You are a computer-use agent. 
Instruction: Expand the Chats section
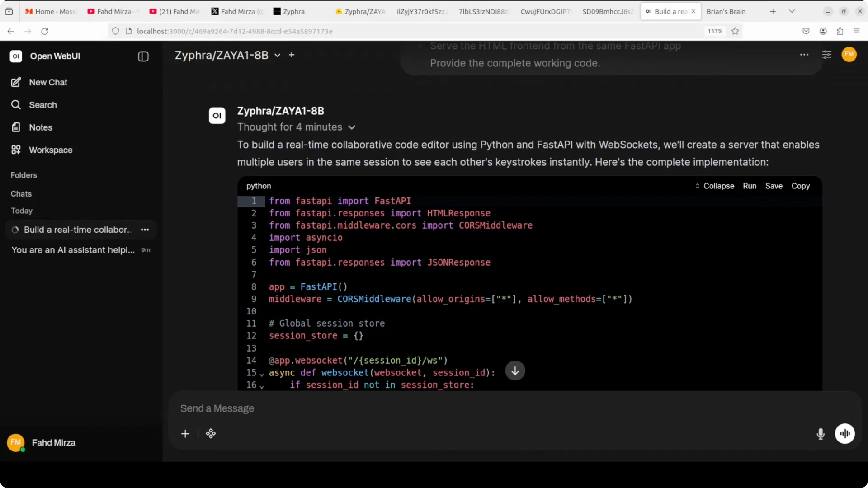point(21,194)
